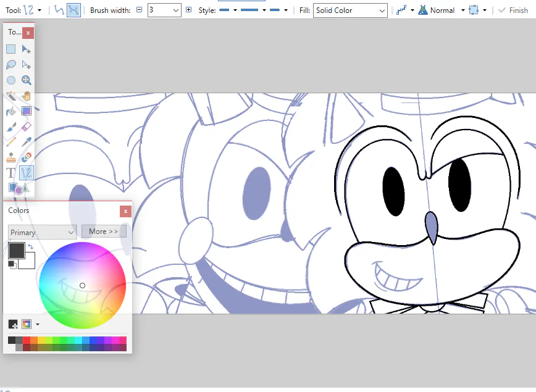Click the blend mode flask icon
Screen dimensions: 536x392
(423, 10)
